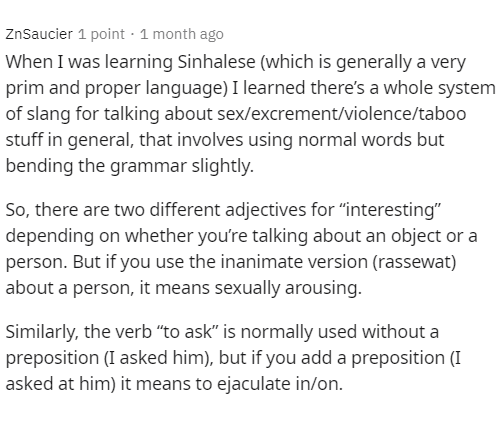Click the phrase "(I asked him)"

coord(158,358)
